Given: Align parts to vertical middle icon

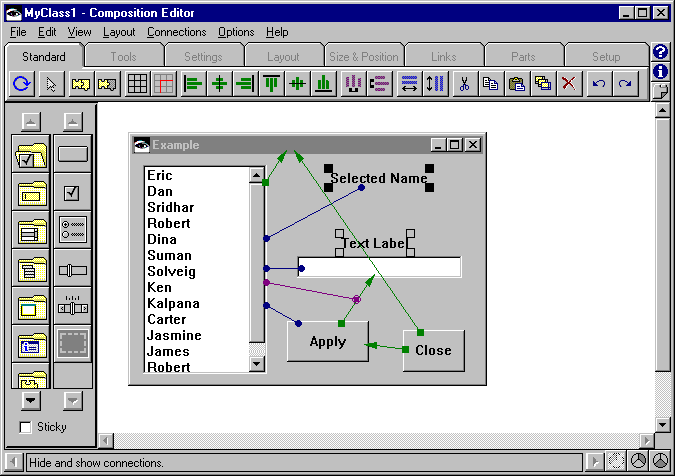Looking at the screenshot, I should tap(297, 83).
